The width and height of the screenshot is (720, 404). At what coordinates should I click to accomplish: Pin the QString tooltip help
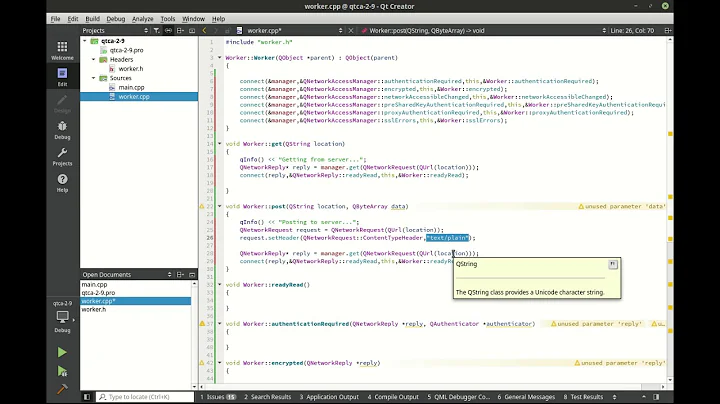[613, 264]
